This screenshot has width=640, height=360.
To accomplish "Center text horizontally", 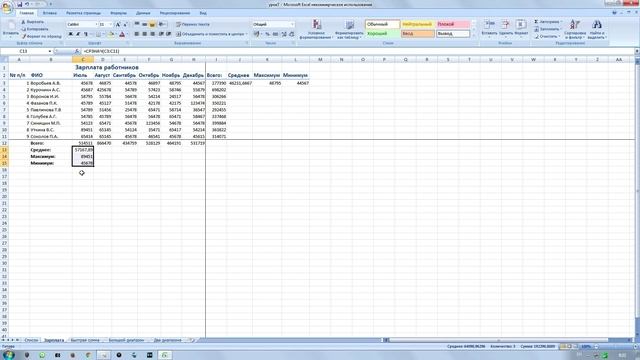I will (144, 34).
